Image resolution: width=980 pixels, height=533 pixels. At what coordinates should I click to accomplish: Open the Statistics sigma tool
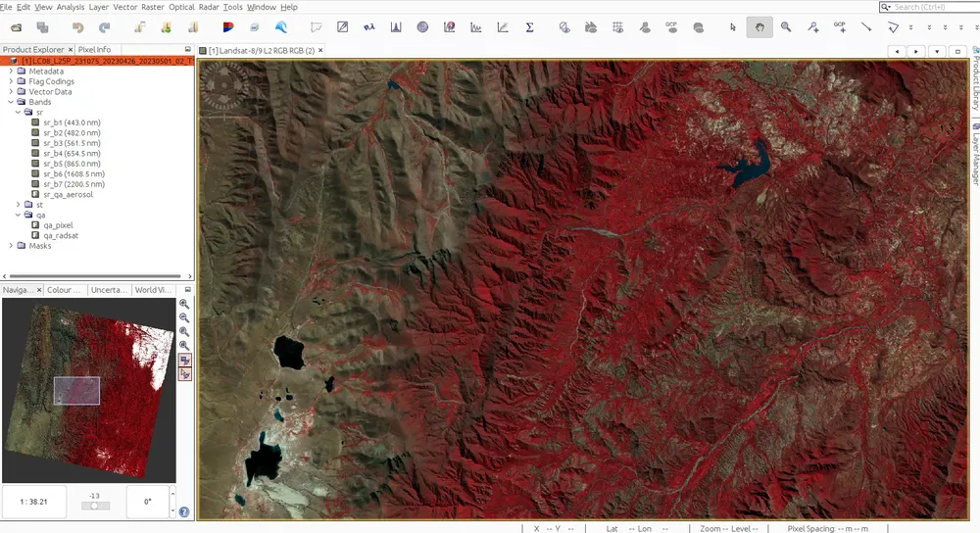click(529, 27)
